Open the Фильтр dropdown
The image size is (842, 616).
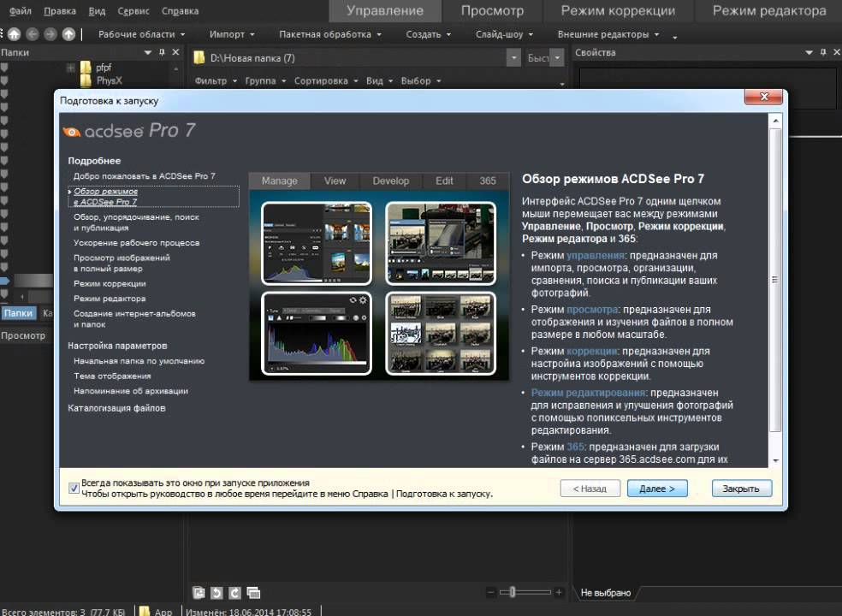click(216, 80)
